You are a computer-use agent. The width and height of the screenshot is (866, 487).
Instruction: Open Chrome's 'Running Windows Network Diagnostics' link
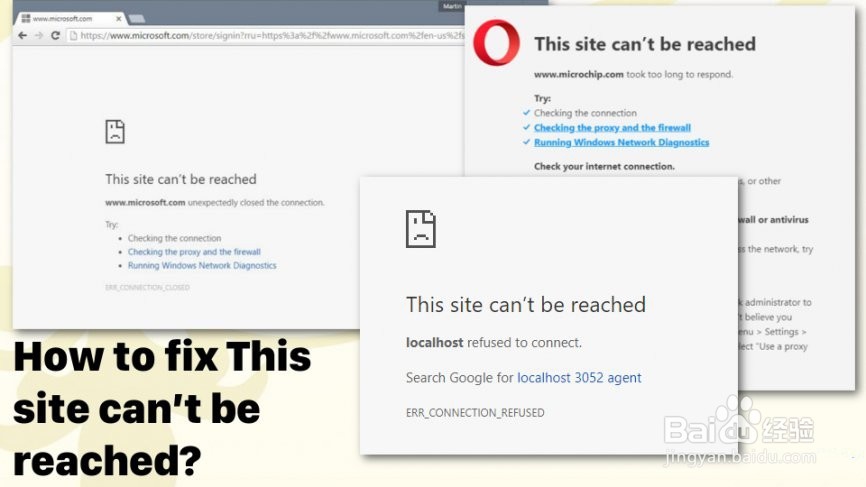click(x=202, y=266)
